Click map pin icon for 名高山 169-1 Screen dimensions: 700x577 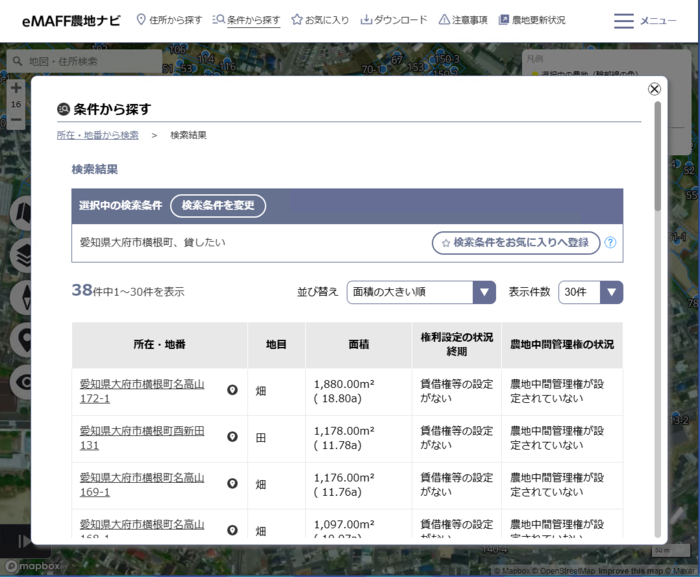pyautogui.click(x=232, y=484)
